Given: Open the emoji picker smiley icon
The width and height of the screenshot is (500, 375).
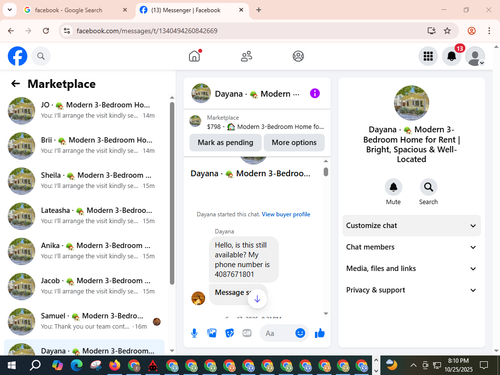Looking at the screenshot, I should click(300, 333).
